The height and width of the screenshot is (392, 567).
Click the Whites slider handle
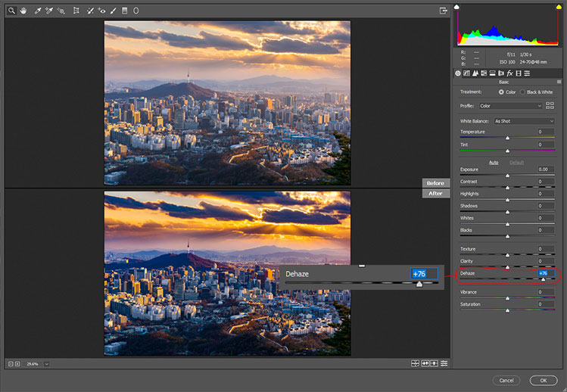[507, 224]
